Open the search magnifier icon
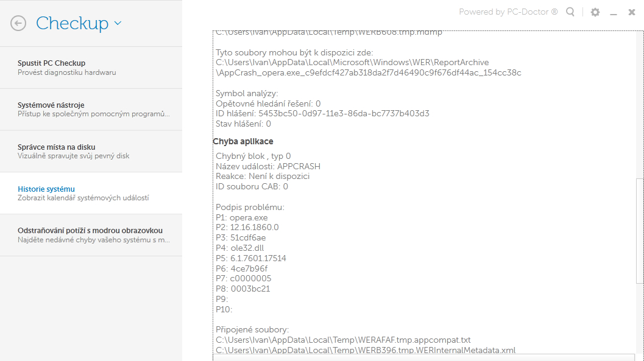The image size is (644, 361). coord(570,12)
